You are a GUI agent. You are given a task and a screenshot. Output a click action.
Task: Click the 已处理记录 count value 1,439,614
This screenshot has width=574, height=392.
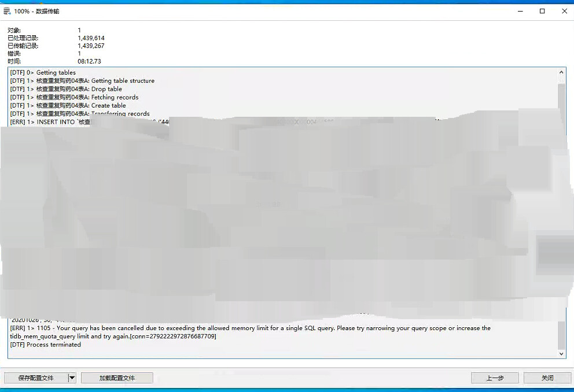pyautogui.click(x=90, y=38)
